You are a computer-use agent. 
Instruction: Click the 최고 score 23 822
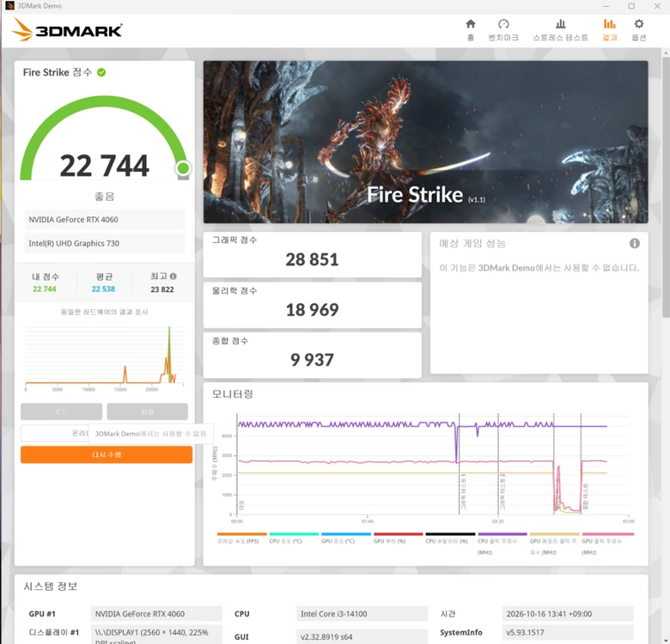162,289
